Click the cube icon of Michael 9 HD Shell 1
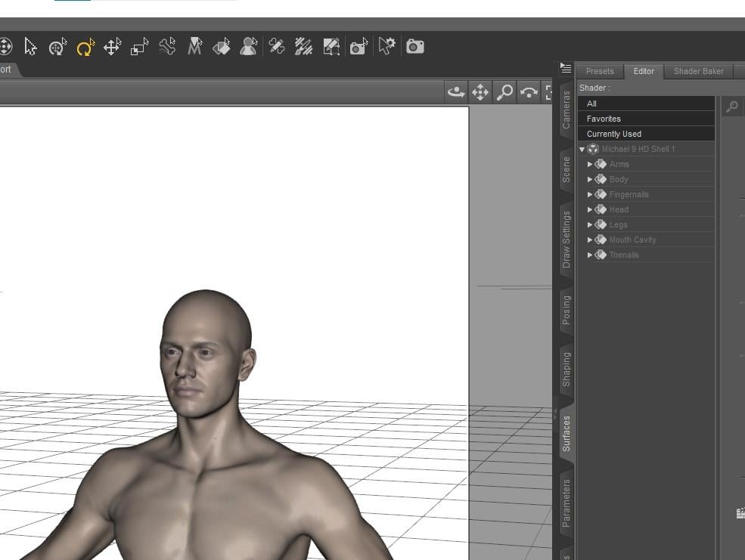745x560 pixels. (592, 149)
